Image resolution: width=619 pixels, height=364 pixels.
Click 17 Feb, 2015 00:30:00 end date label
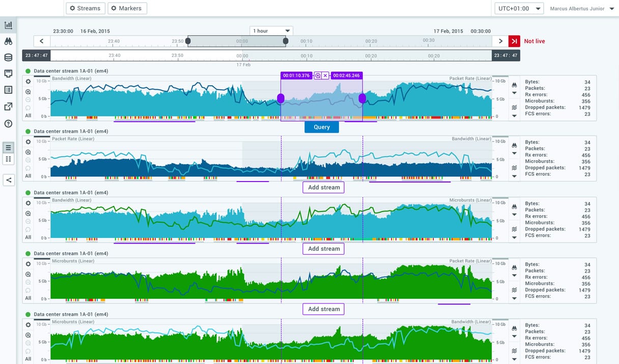[x=462, y=31]
